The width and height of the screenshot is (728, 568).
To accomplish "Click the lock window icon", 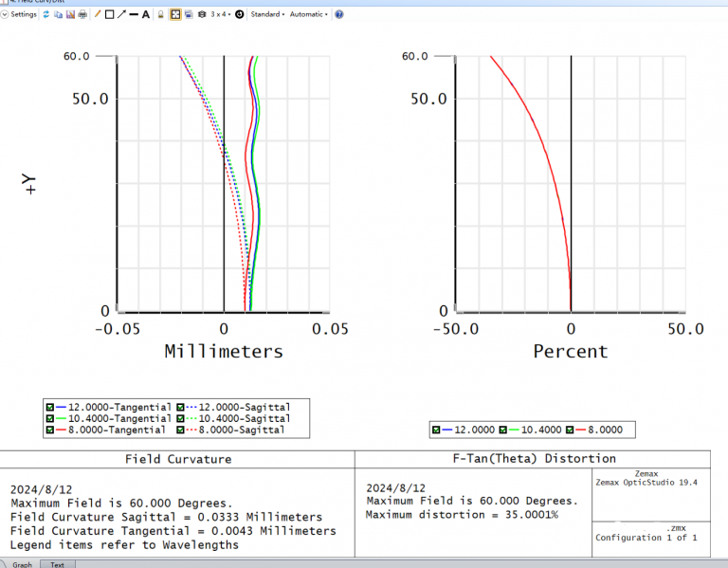I will [x=160, y=14].
